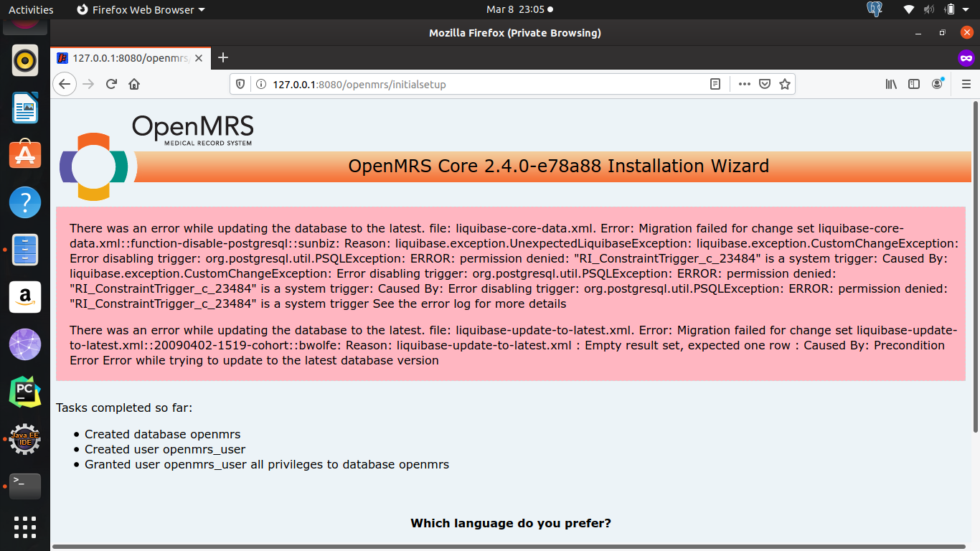
Task: Open the Library icon in toolbar
Action: 891,84
